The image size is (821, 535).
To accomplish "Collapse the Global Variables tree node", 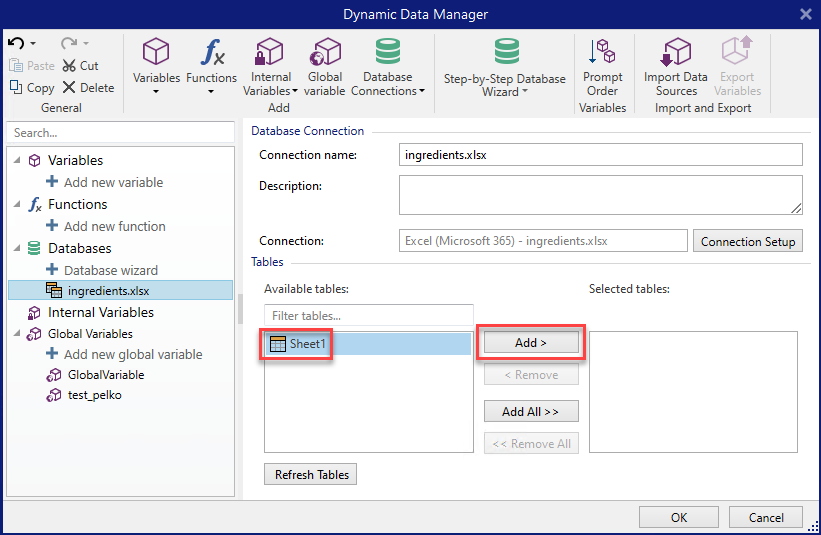I will (x=17, y=334).
